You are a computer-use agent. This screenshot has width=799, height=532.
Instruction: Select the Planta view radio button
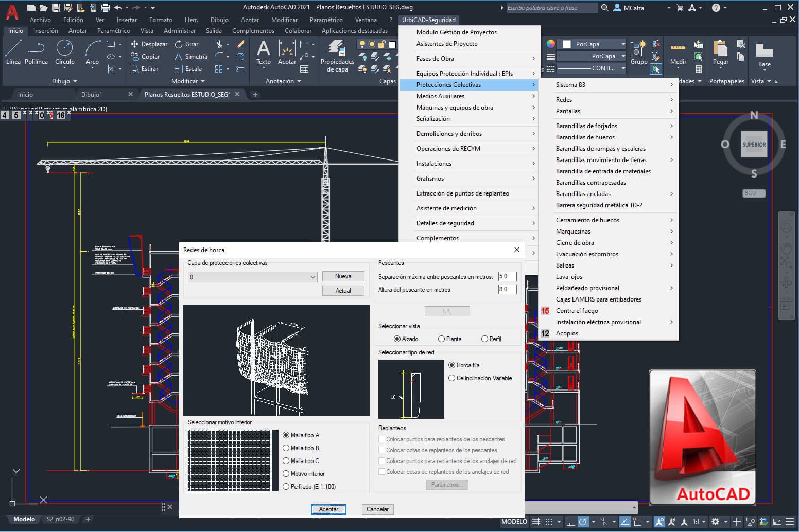click(x=441, y=339)
